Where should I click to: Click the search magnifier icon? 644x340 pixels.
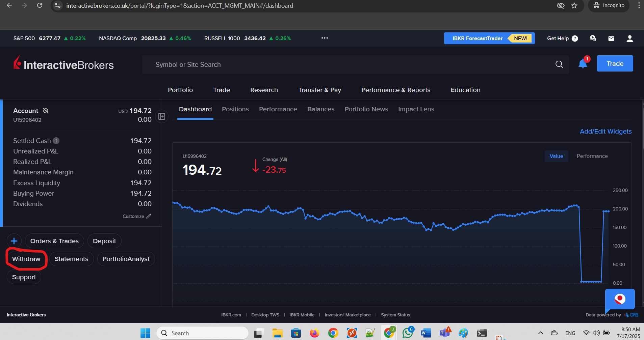pos(559,64)
